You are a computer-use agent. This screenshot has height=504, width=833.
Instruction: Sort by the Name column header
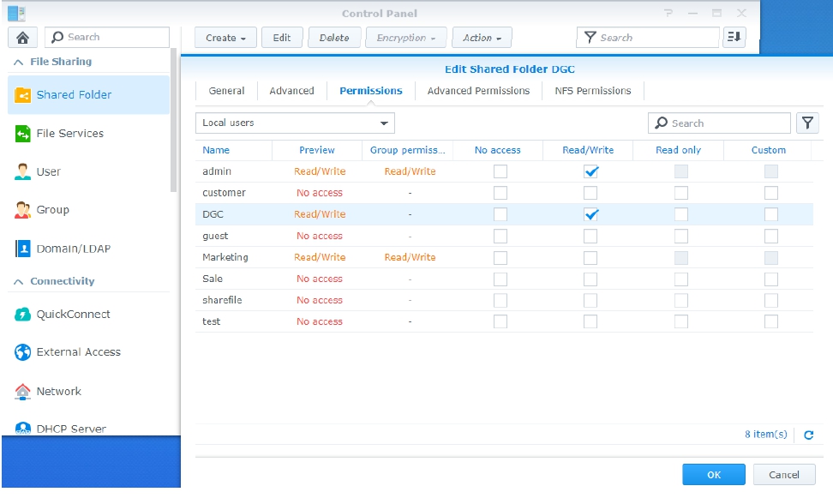[x=234, y=150]
